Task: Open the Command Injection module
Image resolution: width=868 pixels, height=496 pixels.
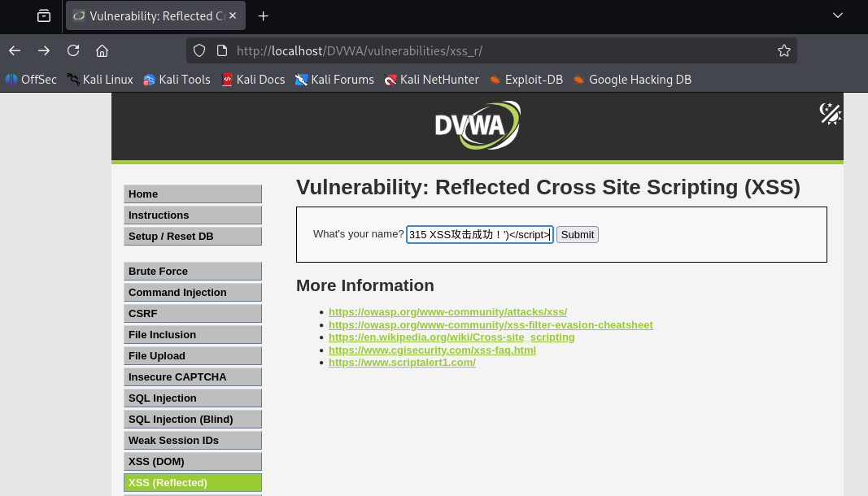Action: click(x=193, y=292)
